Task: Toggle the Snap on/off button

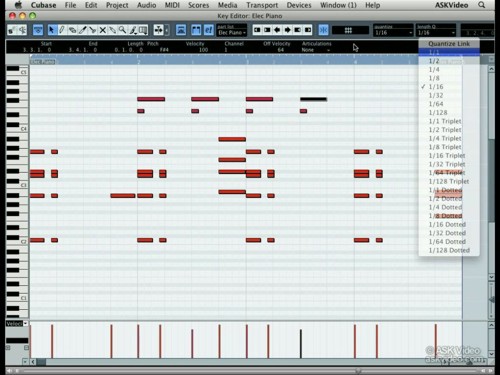Action: click(323, 30)
